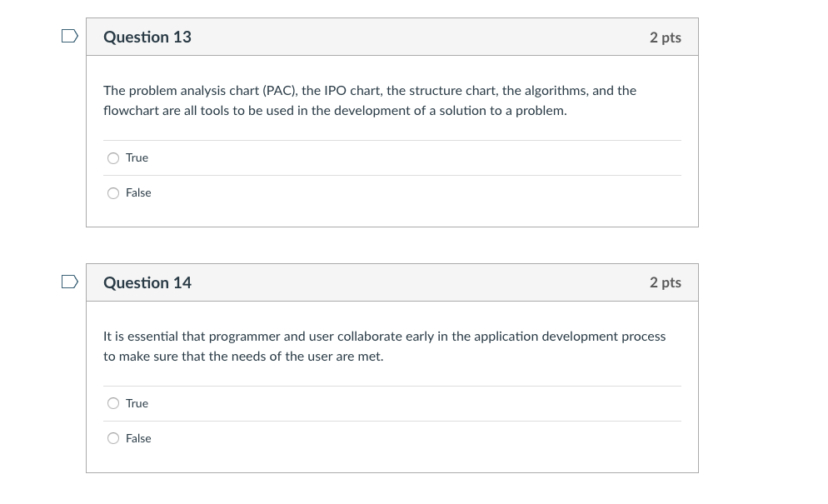This screenshot has height=504, width=828.
Task: Flag Question 13 using the bookmark icon
Action: coord(69,36)
